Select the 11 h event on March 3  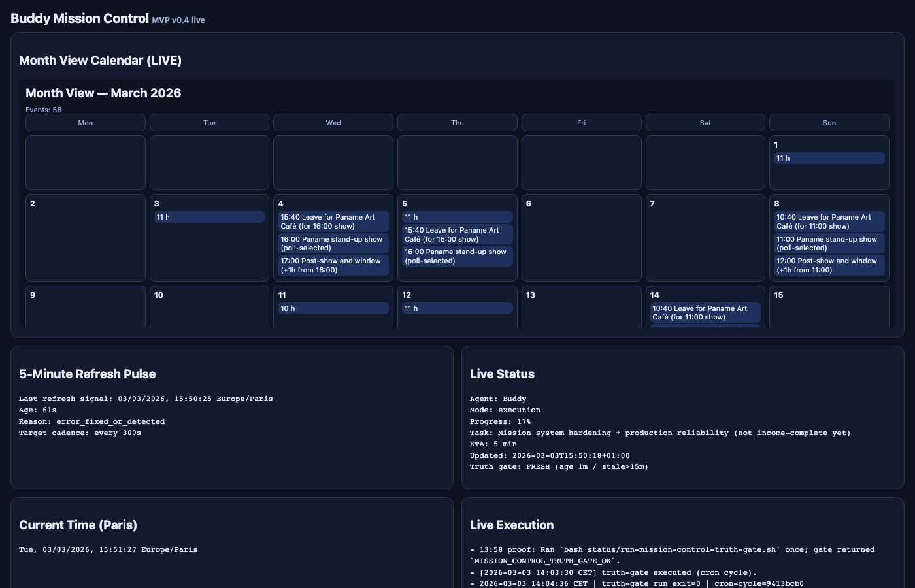tap(209, 217)
